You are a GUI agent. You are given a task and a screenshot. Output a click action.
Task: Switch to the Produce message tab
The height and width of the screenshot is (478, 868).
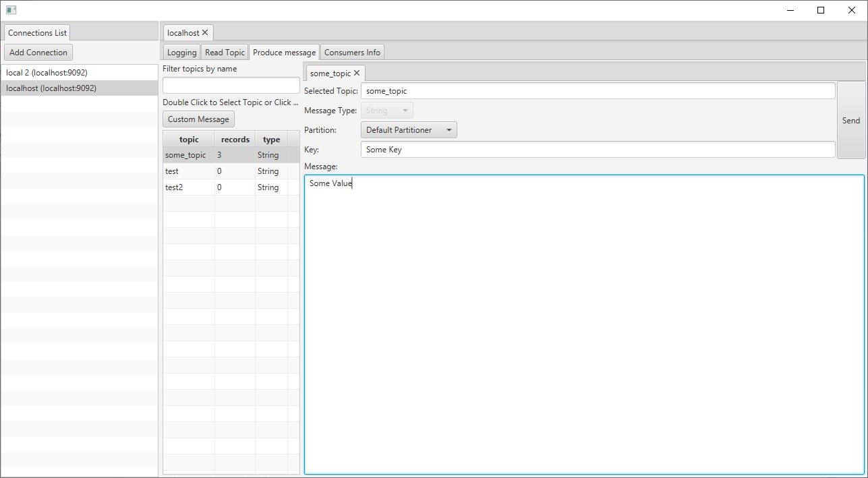click(284, 52)
